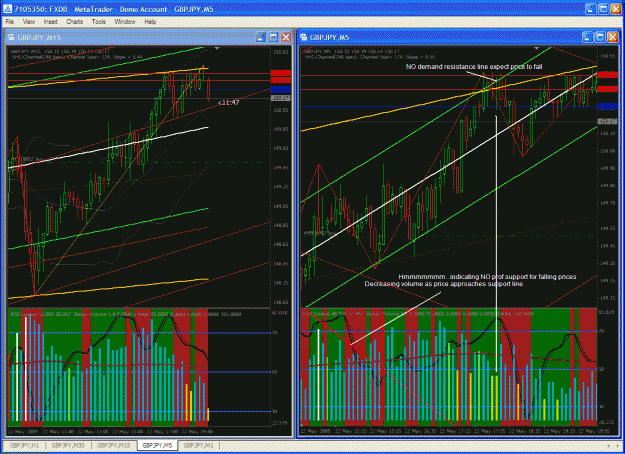Minimize the GBPJPY,M5 chart window
The width and height of the screenshot is (625, 454).
588,37
